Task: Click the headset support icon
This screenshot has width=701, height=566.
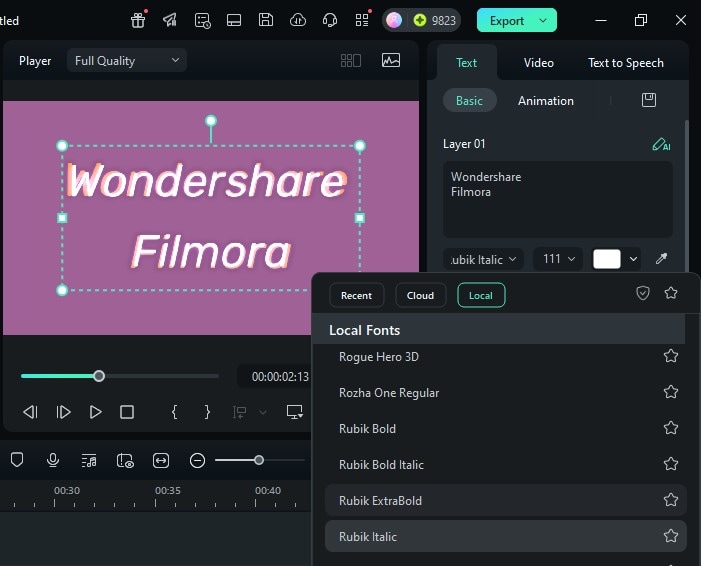Action: click(x=330, y=20)
